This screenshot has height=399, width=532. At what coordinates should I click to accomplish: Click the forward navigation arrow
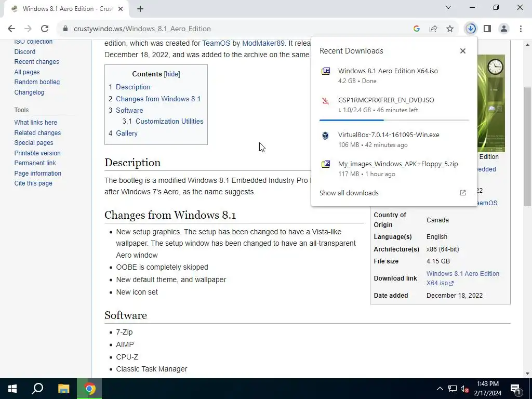(28, 29)
